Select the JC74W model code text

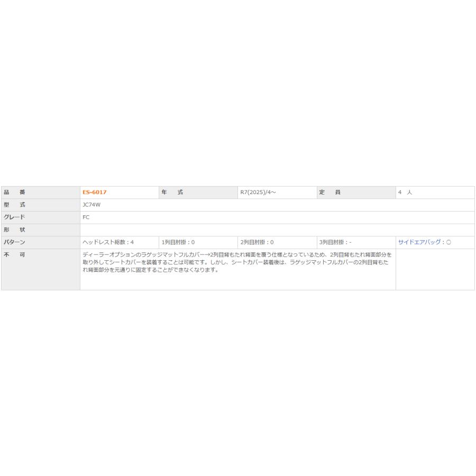[x=93, y=205]
